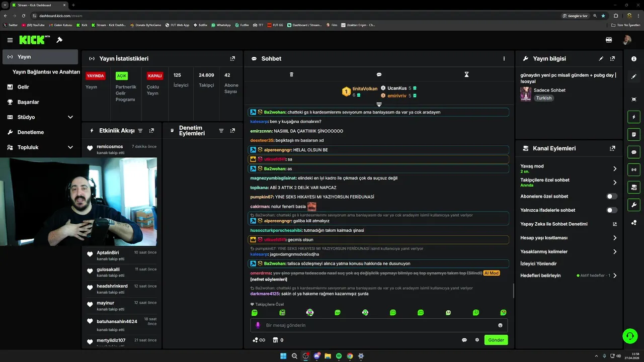Expand Takipçilere özel sohbet settings
Image resolution: width=644 pixels, height=362 pixels.
(615, 183)
